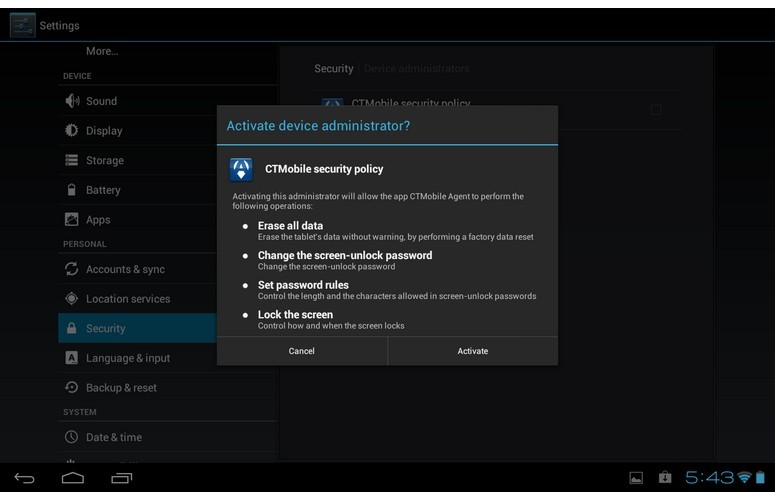Screen dimensions: 775x500
Task: Open Backup & reset label
Action: [x=121, y=387]
